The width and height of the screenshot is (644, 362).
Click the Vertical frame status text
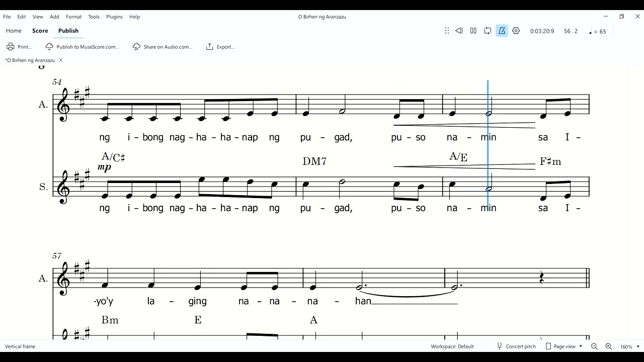click(20, 346)
